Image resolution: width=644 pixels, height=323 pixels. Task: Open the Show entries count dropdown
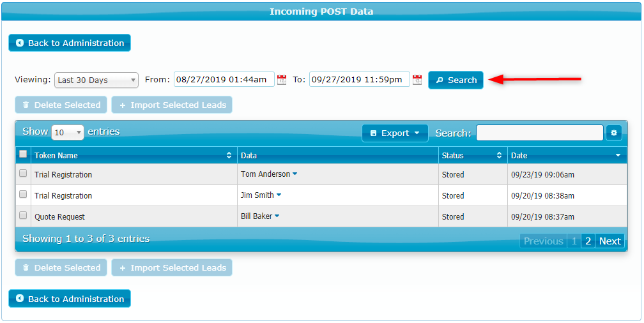67,132
